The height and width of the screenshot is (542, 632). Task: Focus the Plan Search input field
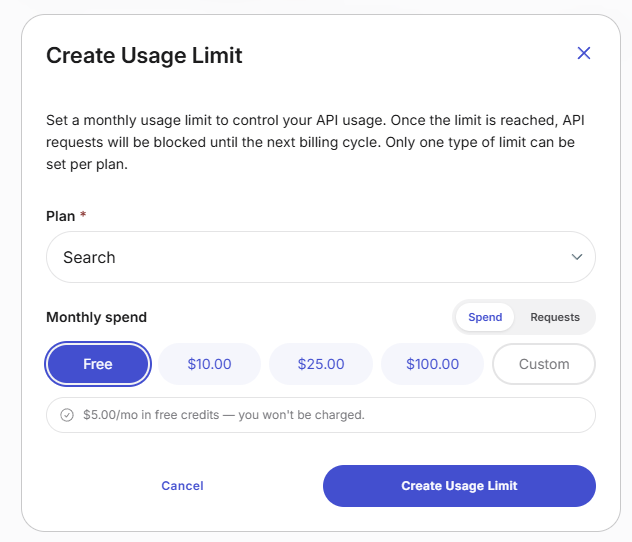321,257
